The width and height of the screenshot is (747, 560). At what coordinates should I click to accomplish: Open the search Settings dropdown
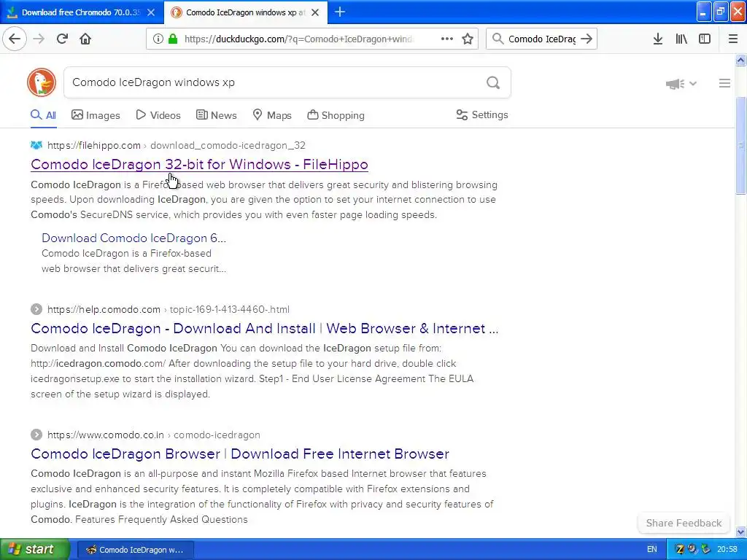click(x=482, y=114)
